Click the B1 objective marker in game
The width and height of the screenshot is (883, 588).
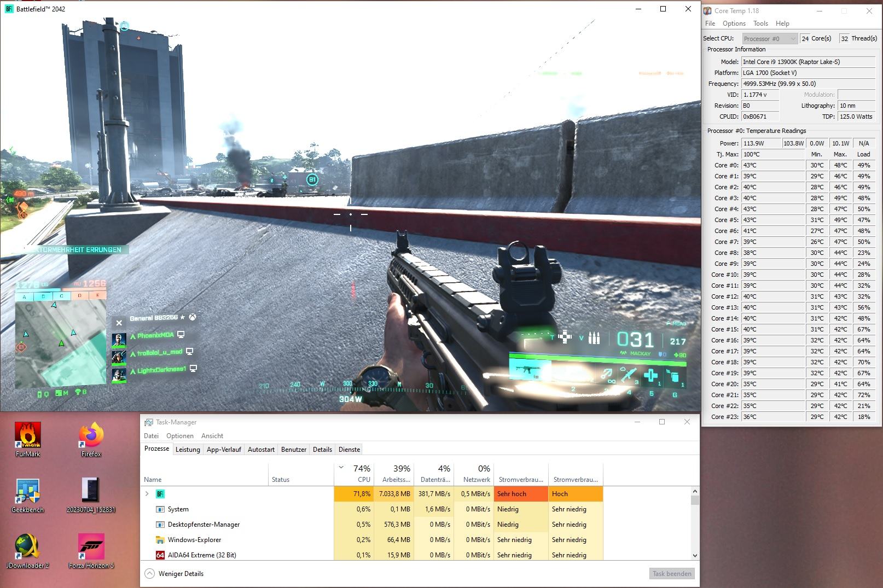tap(312, 179)
